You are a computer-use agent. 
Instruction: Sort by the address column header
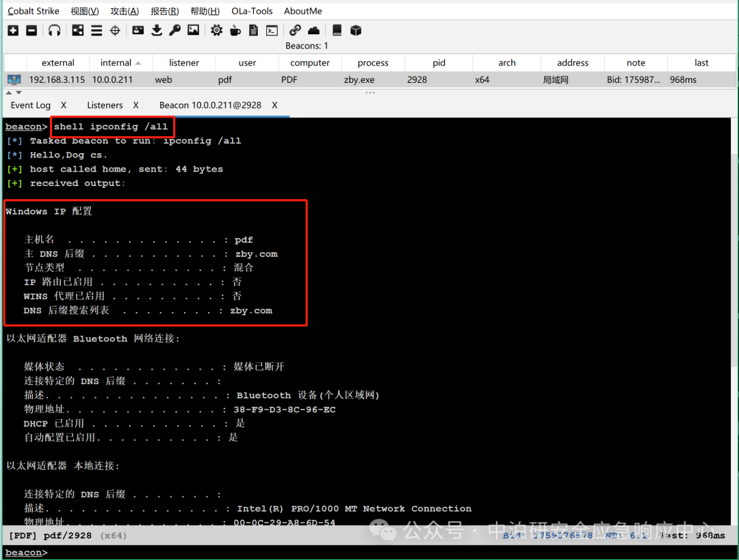[573, 63]
